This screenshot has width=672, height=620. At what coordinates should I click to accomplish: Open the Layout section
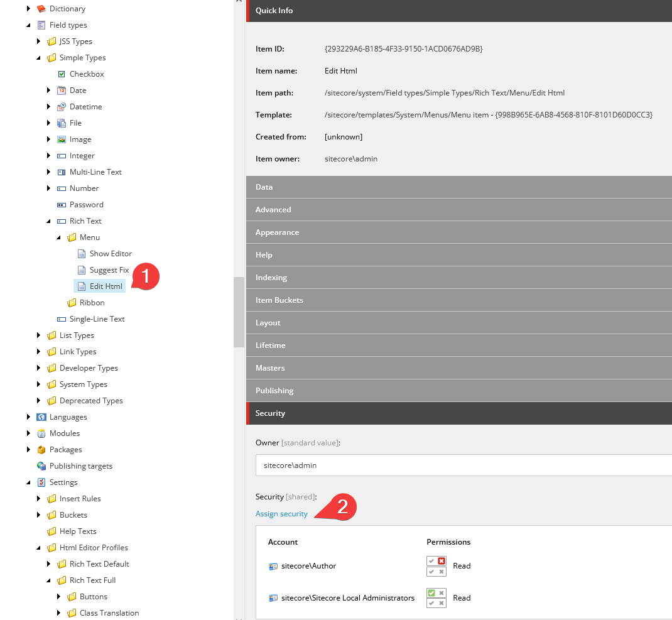(x=459, y=323)
